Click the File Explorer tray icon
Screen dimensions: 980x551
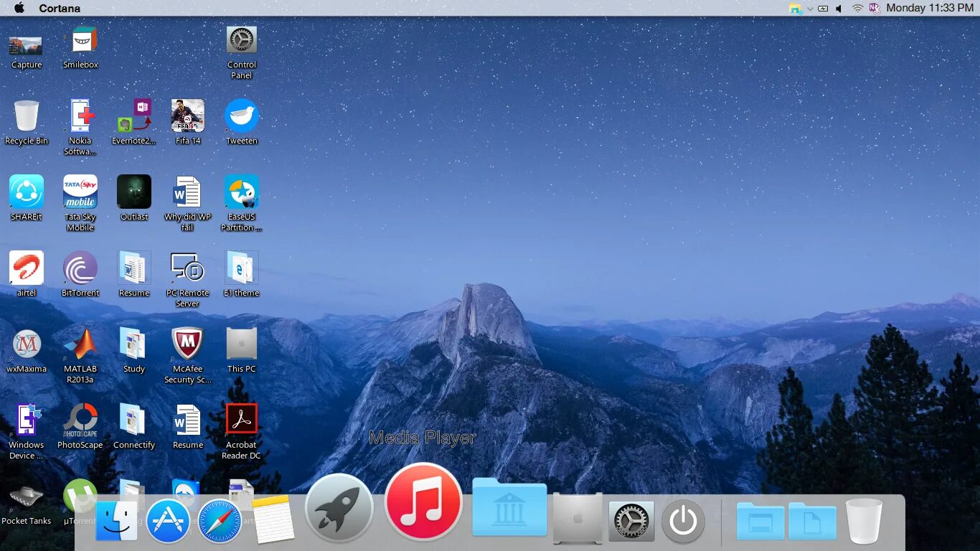pyautogui.click(x=795, y=9)
